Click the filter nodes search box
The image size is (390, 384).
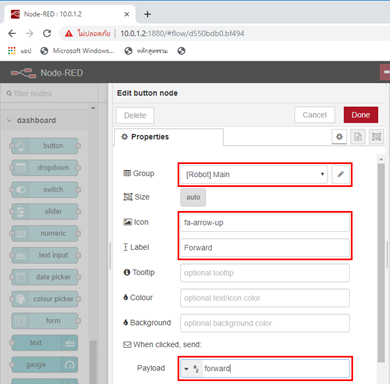[49, 94]
